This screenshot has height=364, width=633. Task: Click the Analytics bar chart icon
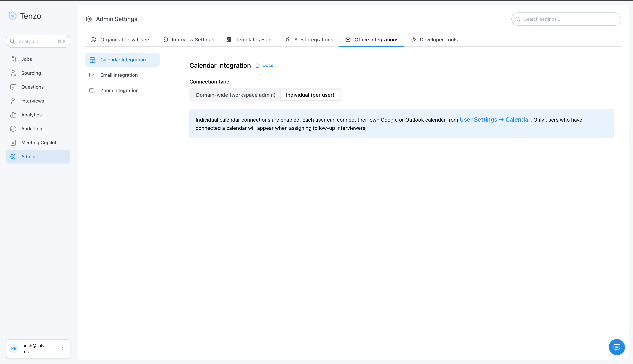click(x=13, y=115)
